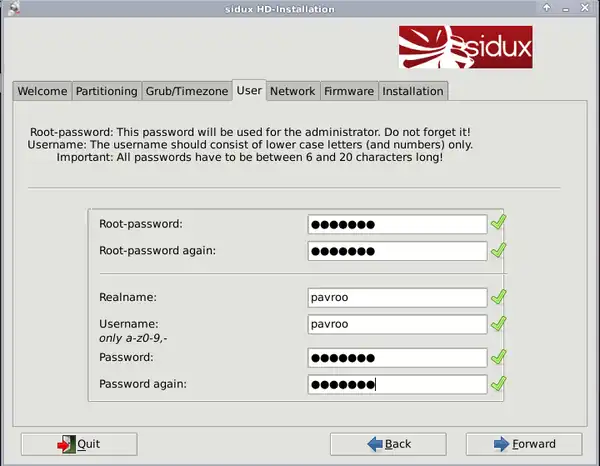Select the Network tab
Image resolution: width=600 pixels, height=466 pixels.
(x=292, y=91)
